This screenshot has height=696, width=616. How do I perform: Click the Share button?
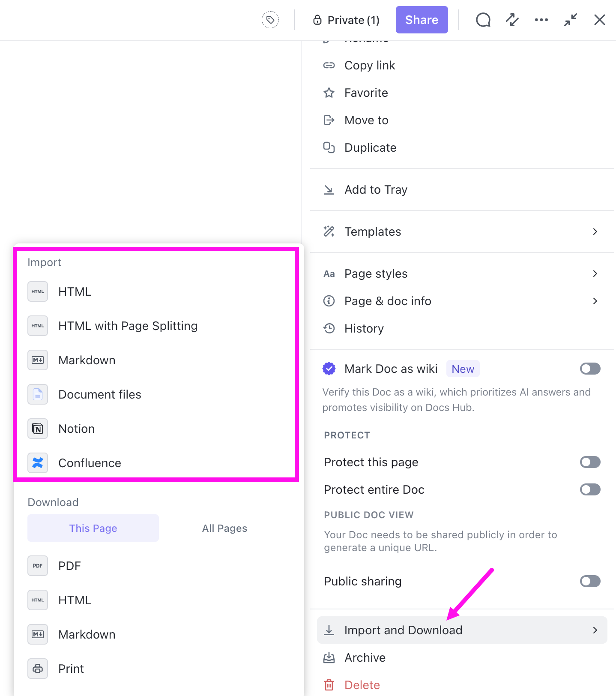422,20
